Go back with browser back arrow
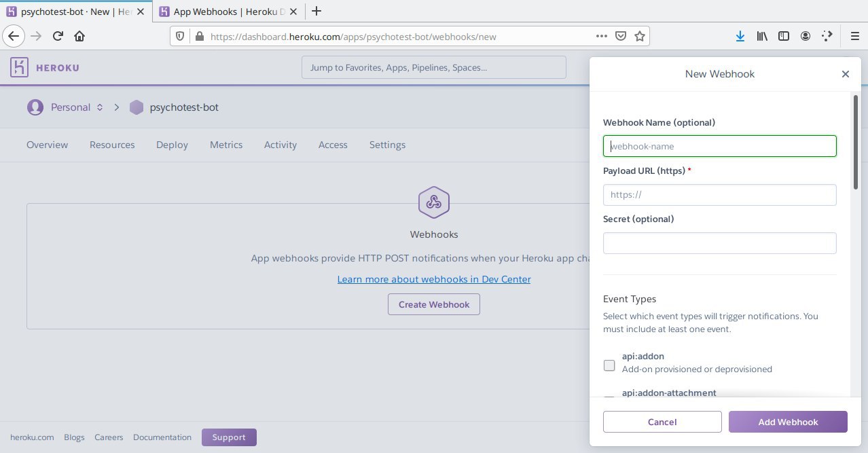868x453 pixels. (15, 36)
